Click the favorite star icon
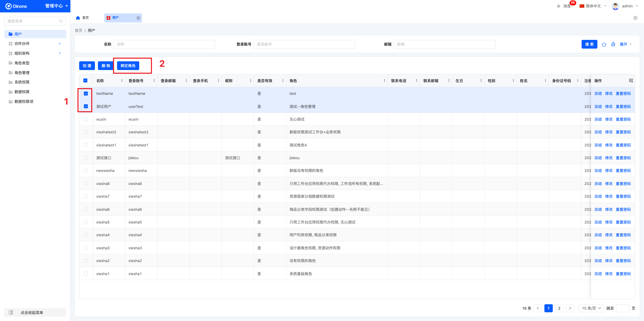The image size is (644, 321). point(604,44)
